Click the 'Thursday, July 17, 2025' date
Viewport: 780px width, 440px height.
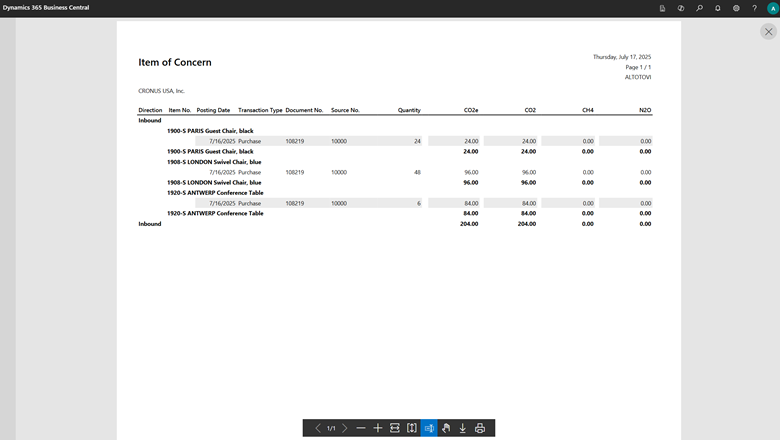click(x=622, y=57)
